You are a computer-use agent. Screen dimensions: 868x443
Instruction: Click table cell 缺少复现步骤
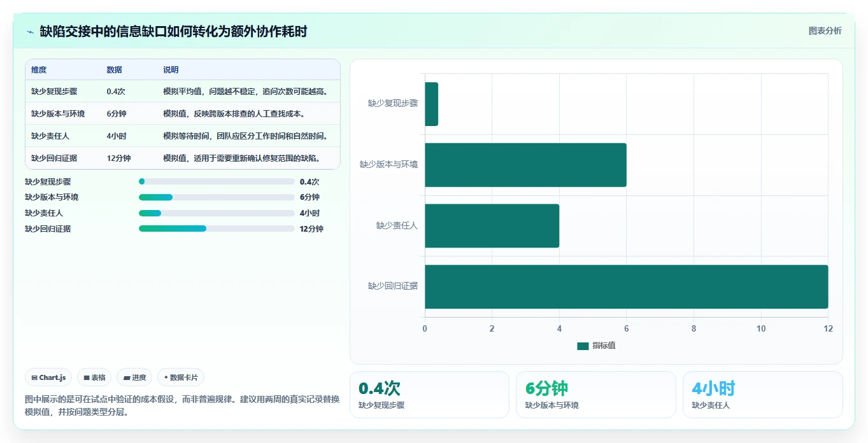click(54, 92)
